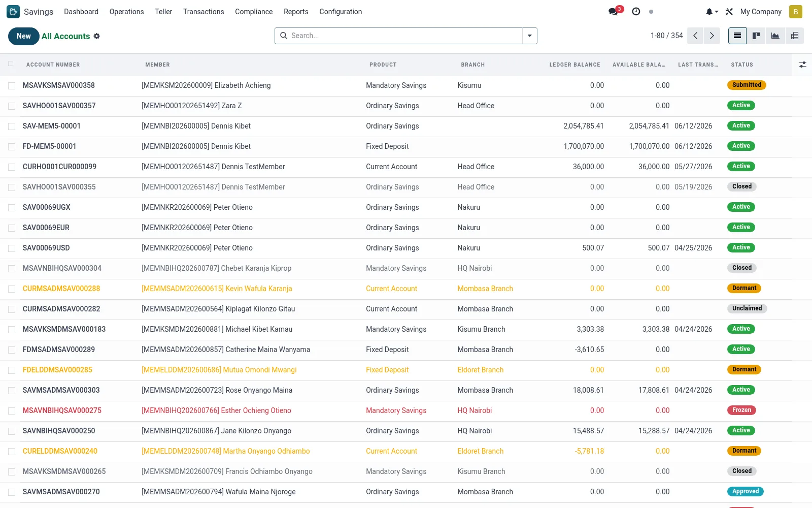Open the user avatar B menu
812x508 pixels.
point(795,12)
